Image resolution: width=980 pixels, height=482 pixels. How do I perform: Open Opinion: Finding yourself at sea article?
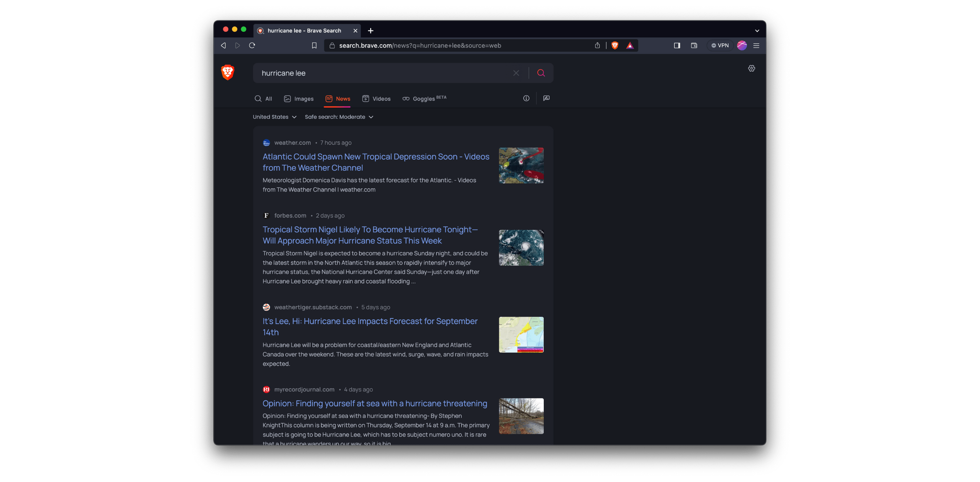click(375, 403)
